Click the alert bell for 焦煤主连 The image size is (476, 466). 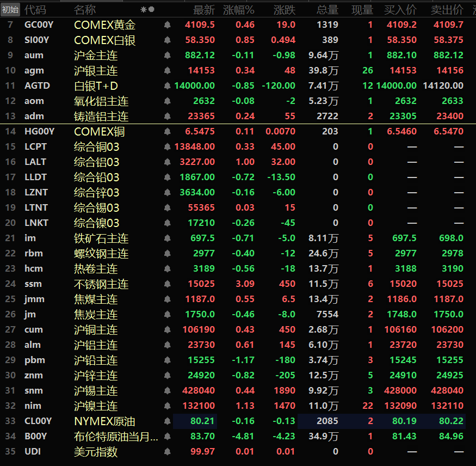click(167, 299)
